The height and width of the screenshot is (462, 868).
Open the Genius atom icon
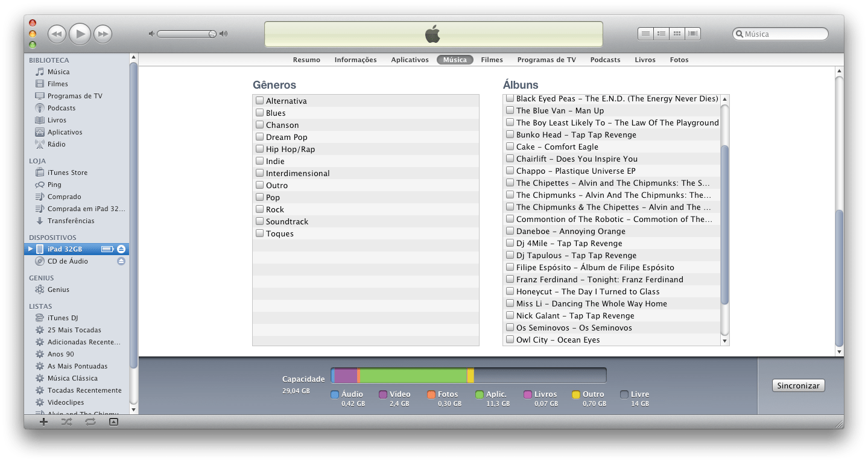(40, 290)
